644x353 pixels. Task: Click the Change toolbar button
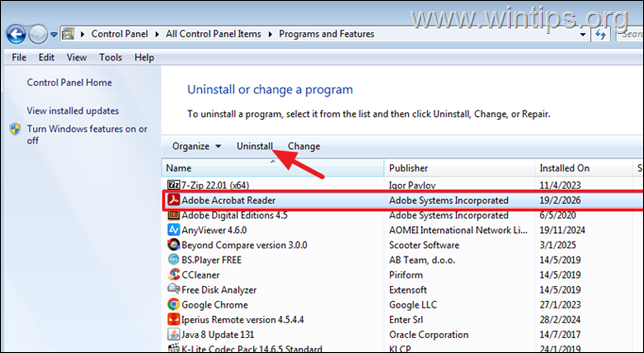click(304, 146)
